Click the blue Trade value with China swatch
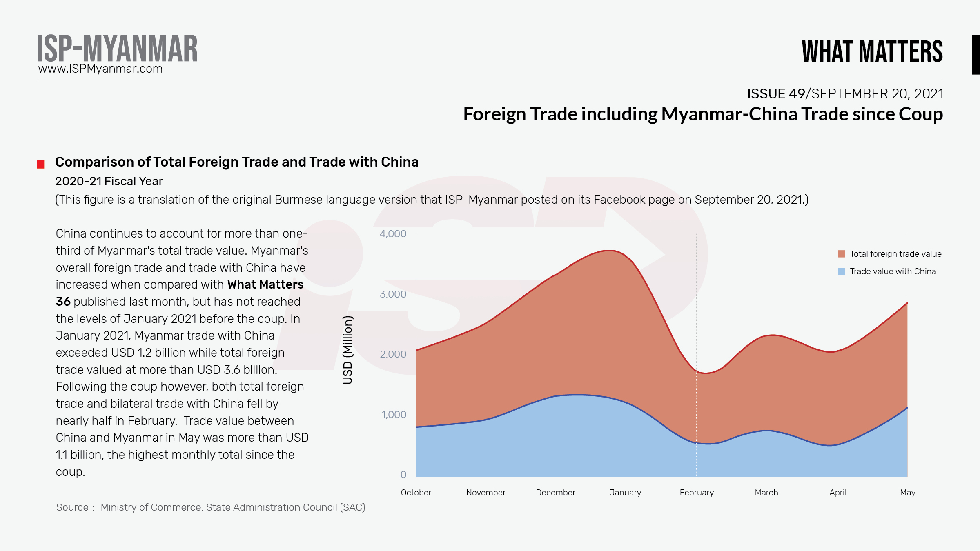The width and height of the screenshot is (980, 551). pos(841,271)
